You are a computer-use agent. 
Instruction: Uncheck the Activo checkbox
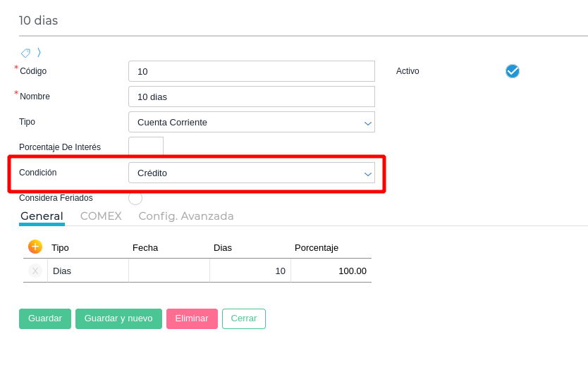tap(513, 71)
